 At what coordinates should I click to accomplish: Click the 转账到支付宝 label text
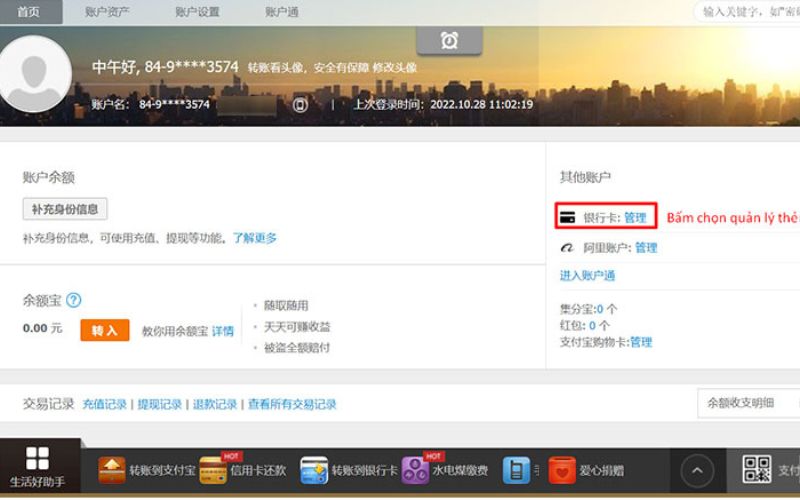pos(162,470)
